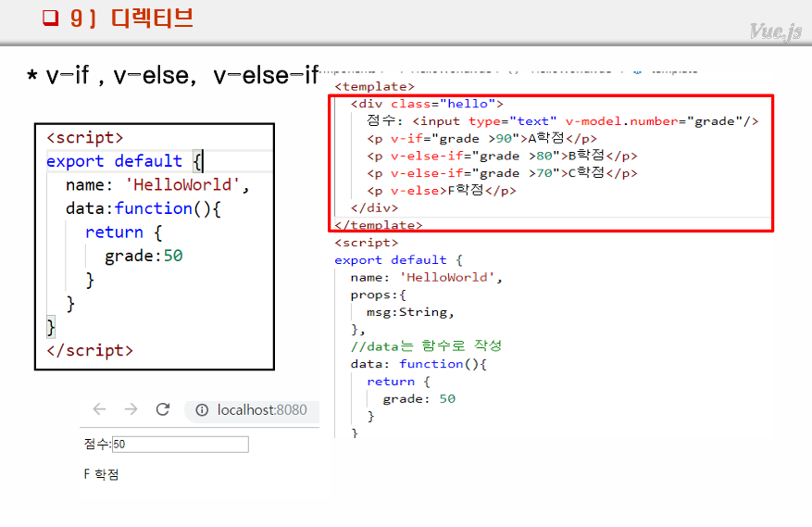Click data:function(){ in left code box

[144, 208]
